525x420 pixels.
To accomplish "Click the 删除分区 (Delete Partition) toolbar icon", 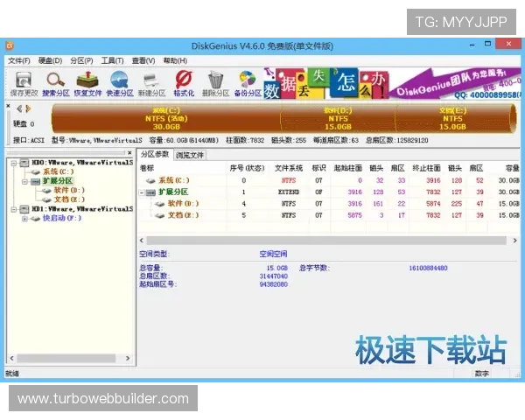I will pos(215,81).
